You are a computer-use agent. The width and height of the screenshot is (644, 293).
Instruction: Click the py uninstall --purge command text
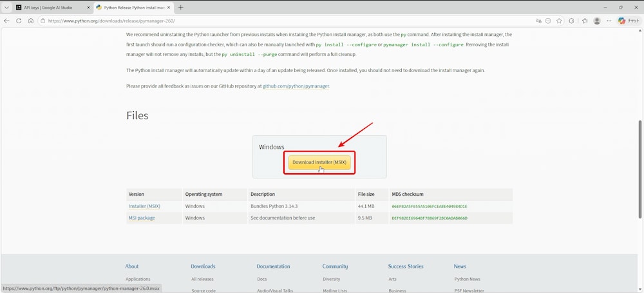pos(249,54)
